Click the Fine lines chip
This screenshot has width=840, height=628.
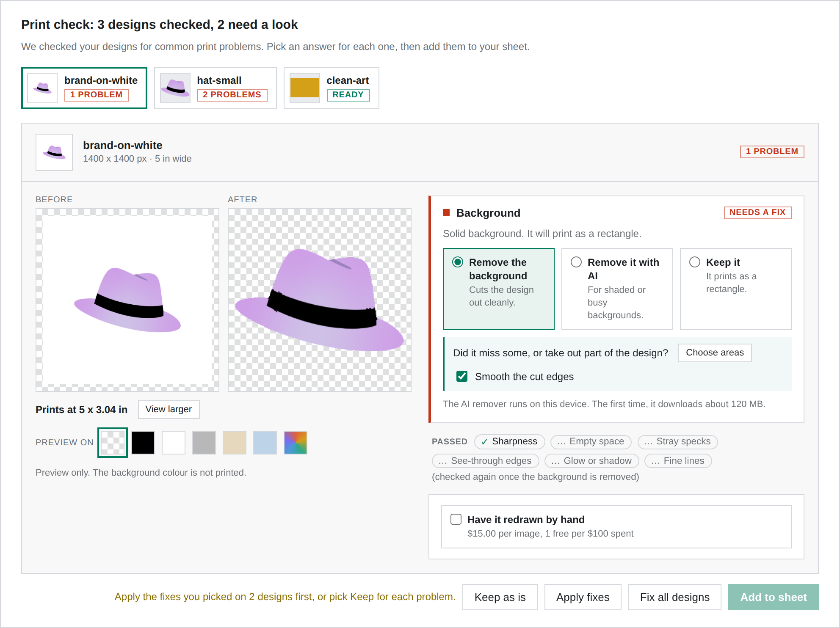pos(678,461)
